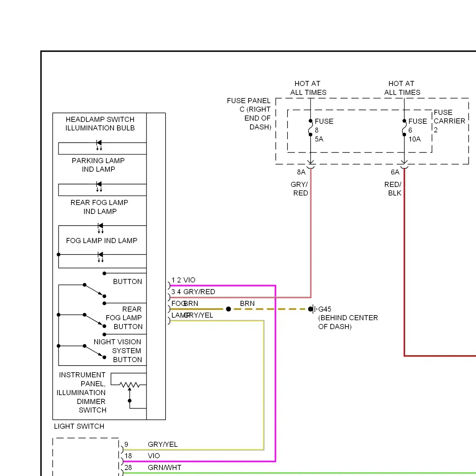Click the Rear Fog Lamp Button label
The height and width of the screenshot is (476, 476).
pyautogui.click(x=124, y=318)
